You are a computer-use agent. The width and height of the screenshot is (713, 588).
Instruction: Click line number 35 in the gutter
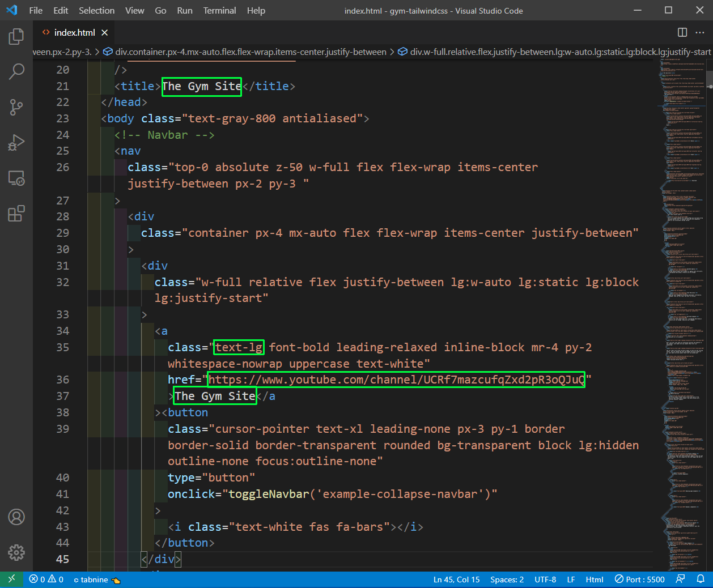(x=62, y=347)
